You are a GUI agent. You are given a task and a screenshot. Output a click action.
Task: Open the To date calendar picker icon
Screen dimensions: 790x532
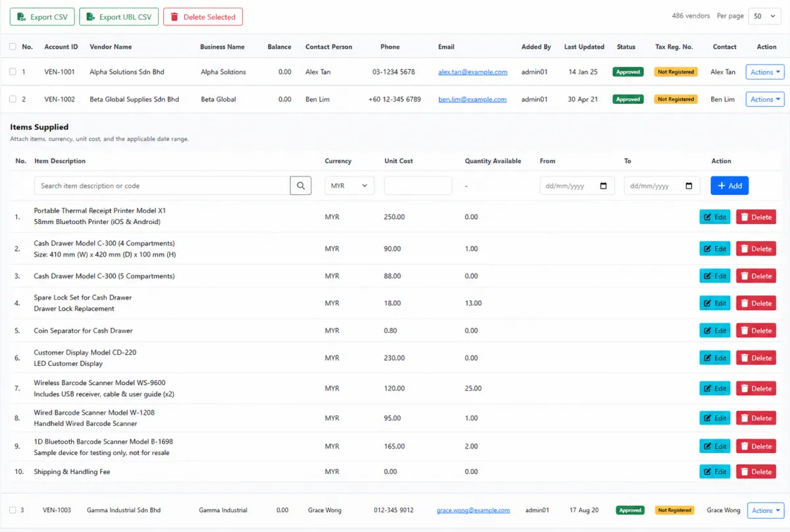pos(689,186)
